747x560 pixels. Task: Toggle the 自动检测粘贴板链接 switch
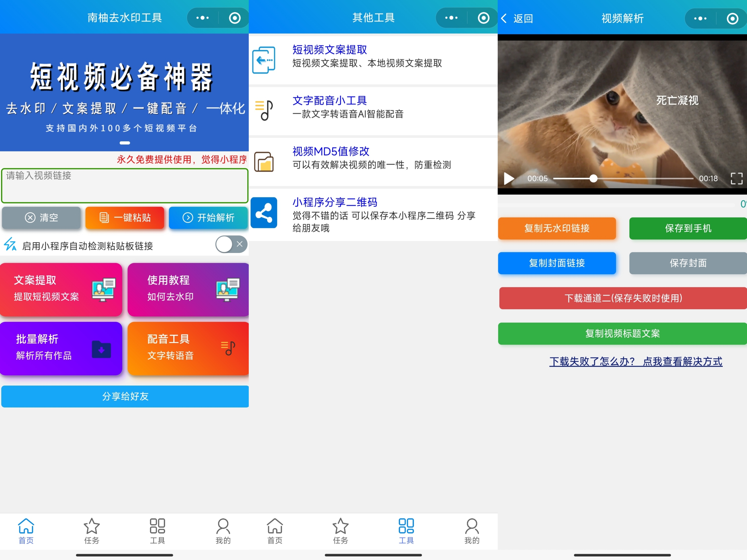coord(231,244)
